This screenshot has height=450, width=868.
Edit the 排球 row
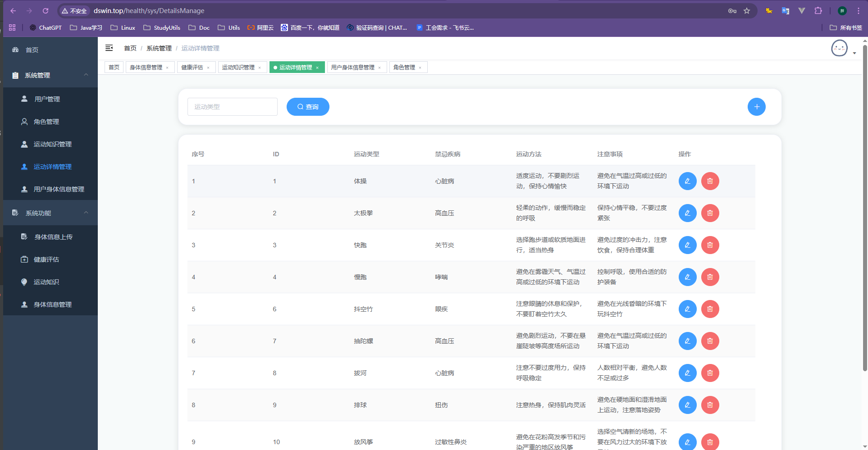coord(687,405)
